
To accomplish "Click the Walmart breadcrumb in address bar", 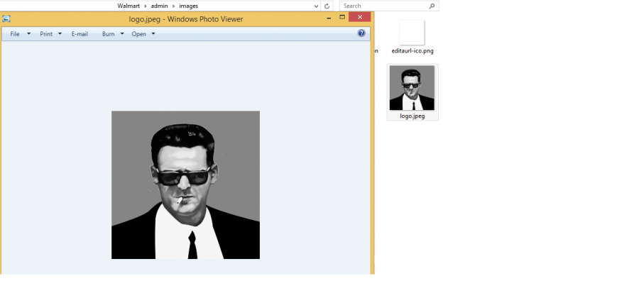I will [x=128, y=6].
